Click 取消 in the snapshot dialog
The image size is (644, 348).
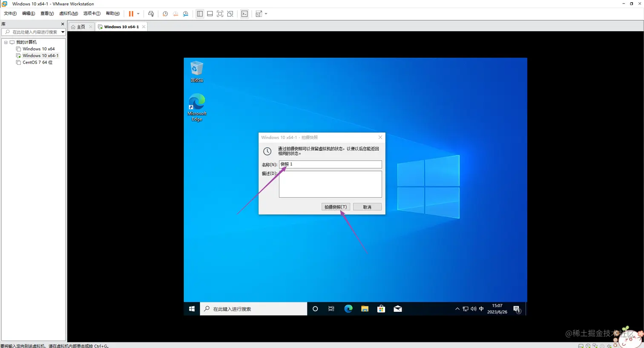coord(367,207)
